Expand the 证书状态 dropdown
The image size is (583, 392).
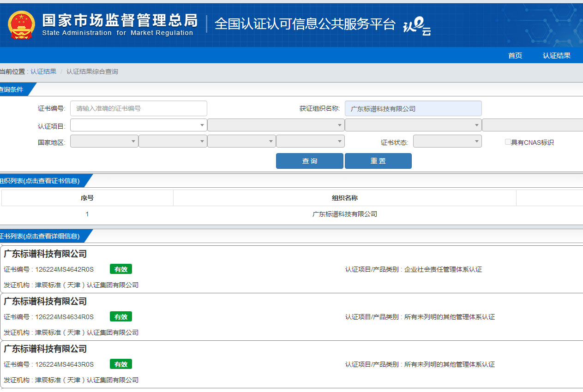(447, 142)
